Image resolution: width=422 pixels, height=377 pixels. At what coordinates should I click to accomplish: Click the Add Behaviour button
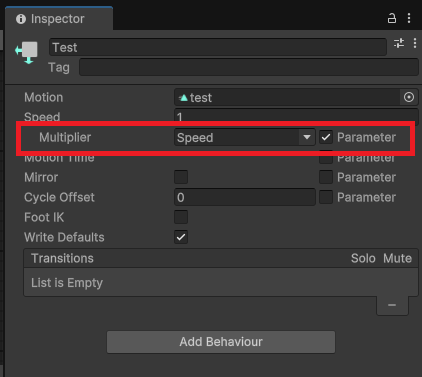[221, 342]
